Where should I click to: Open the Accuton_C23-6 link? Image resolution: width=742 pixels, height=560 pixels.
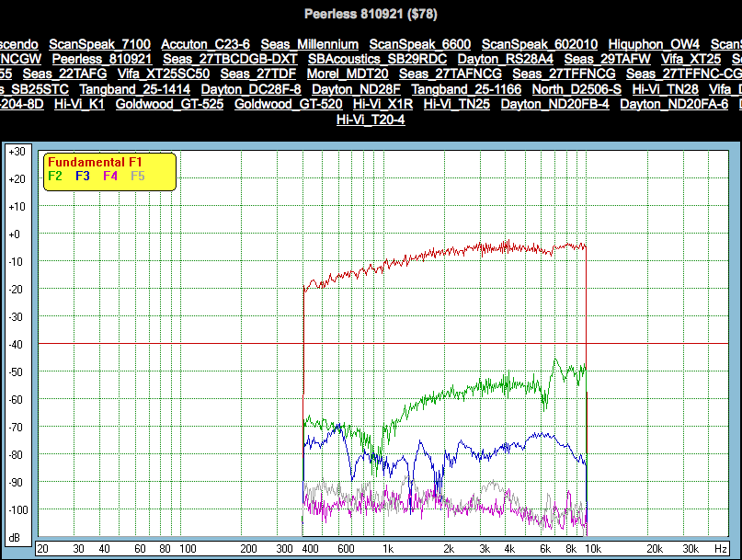205,44
